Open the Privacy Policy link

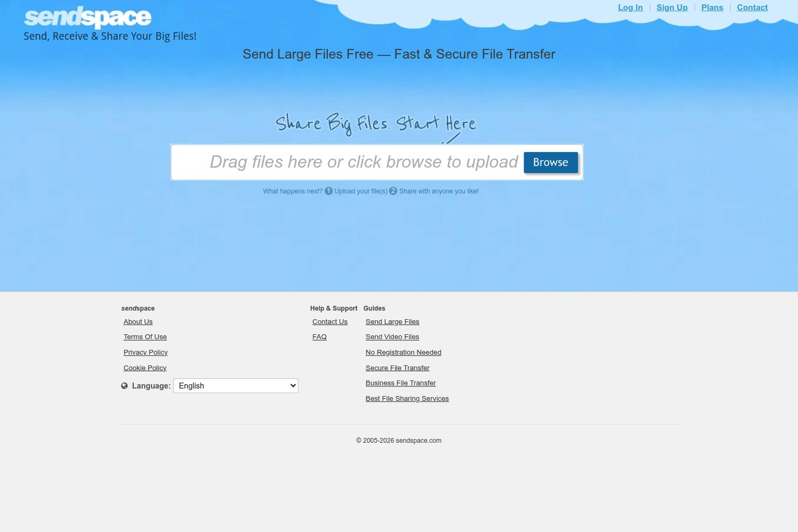tap(146, 353)
